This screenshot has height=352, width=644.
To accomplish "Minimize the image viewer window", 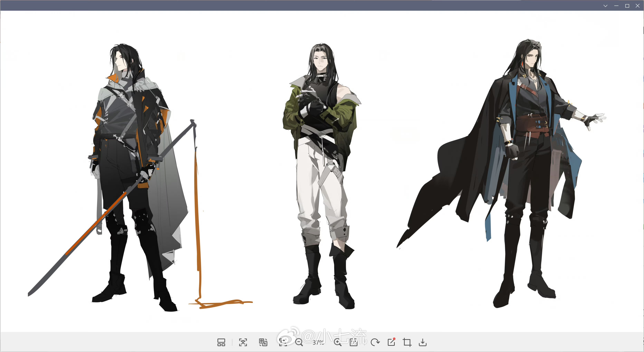I will tap(616, 6).
